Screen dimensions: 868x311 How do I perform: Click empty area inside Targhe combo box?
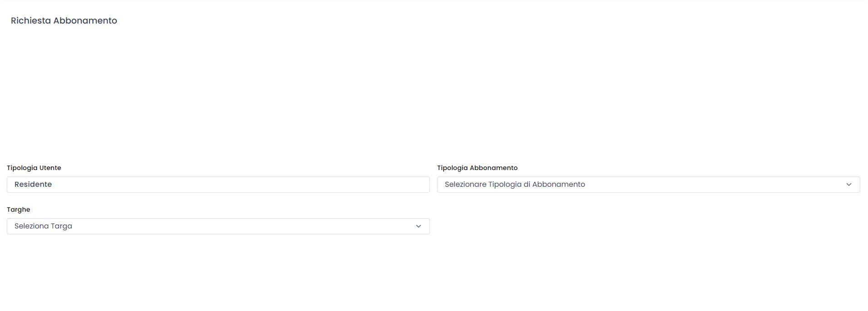pos(250,226)
